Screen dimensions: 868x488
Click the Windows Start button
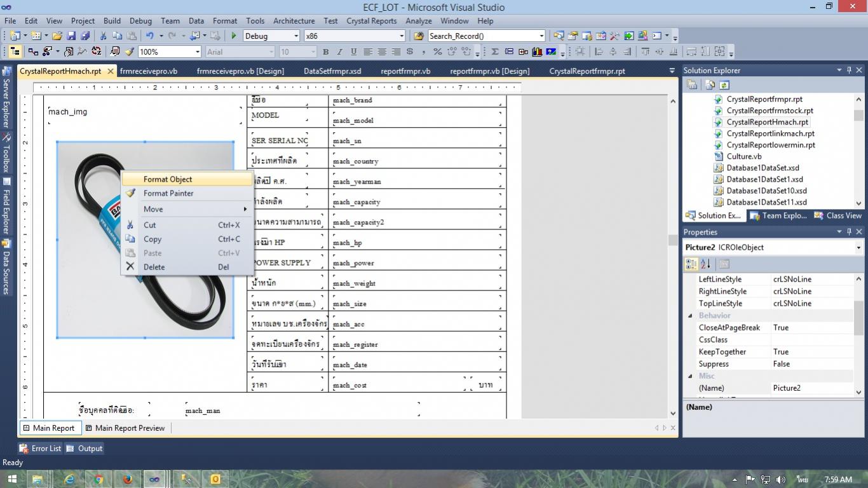click(11, 479)
